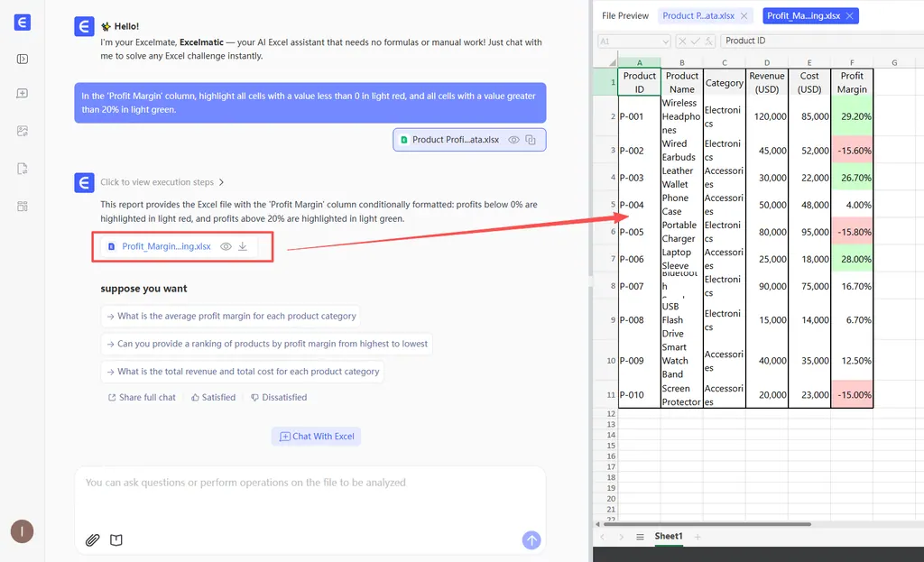This screenshot has width=924, height=562.
Task: Open the sheet list menu icon
Action: pos(640,537)
